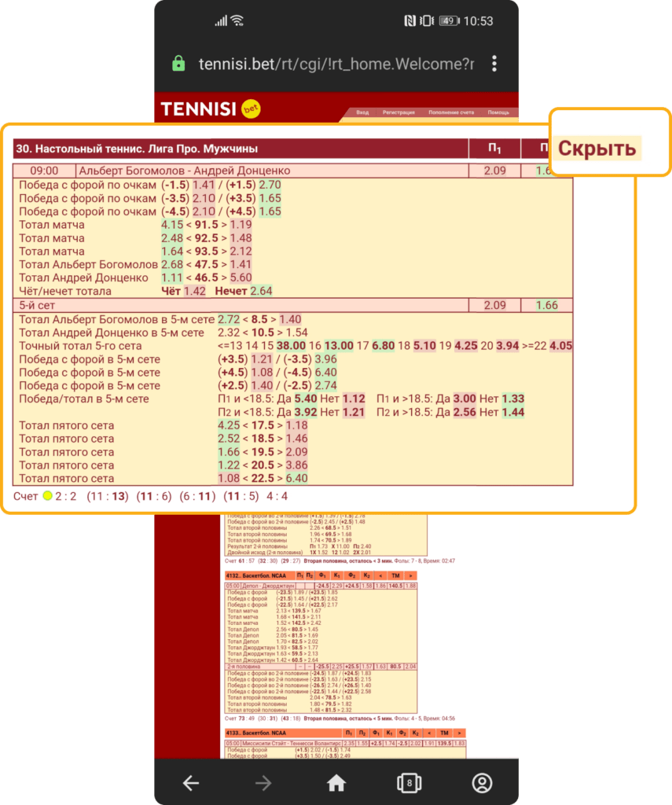Click the TENNISI bet logo
Viewport: 672px width, 805px height.
click(x=210, y=109)
